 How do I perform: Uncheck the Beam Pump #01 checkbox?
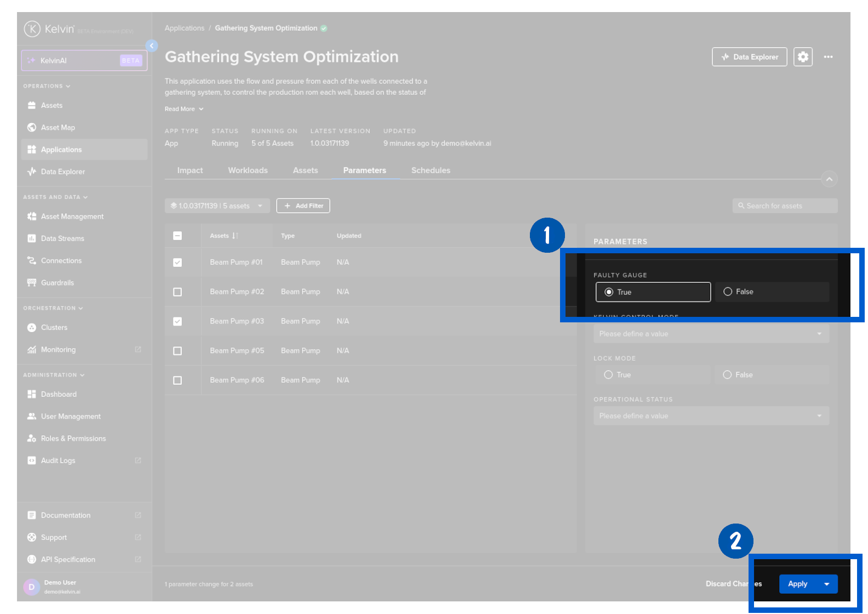point(178,263)
